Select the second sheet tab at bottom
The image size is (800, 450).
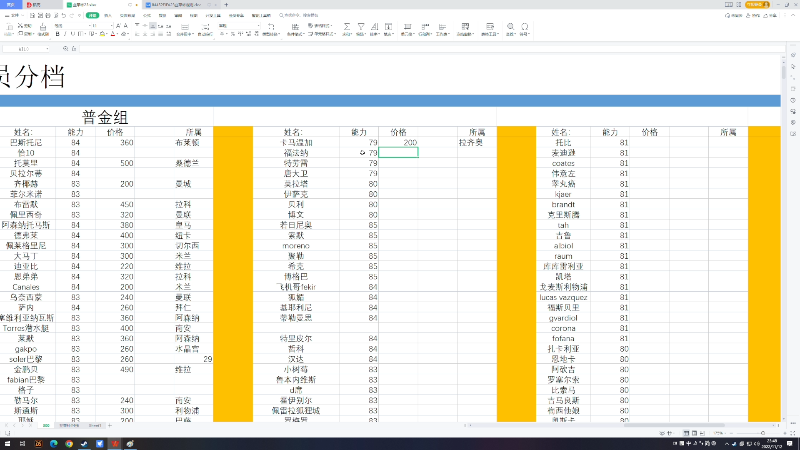pos(69,425)
